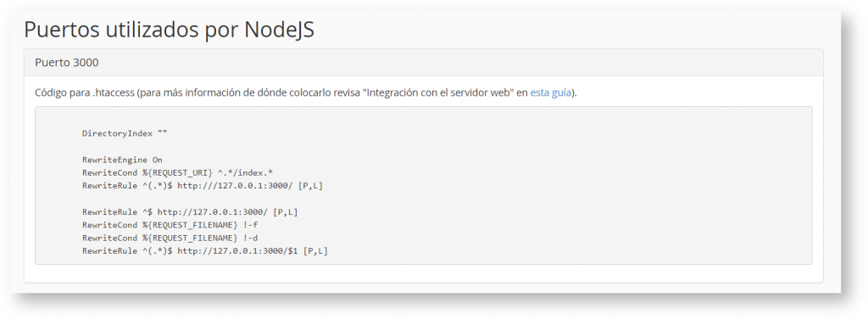868x320 pixels.
Task: Click the RewriteRule line containing $1
Action: [205, 251]
